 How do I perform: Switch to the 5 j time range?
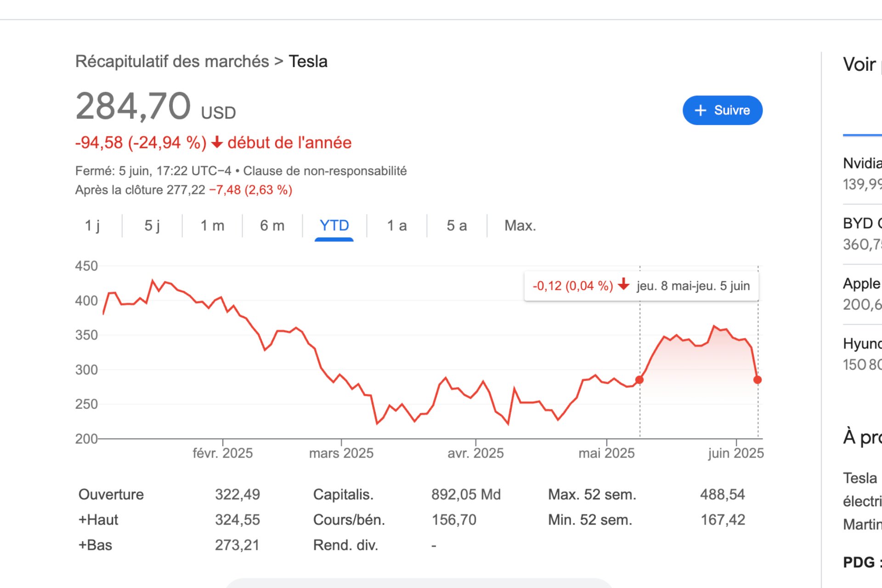pyautogui.click(x=152, y=226)
